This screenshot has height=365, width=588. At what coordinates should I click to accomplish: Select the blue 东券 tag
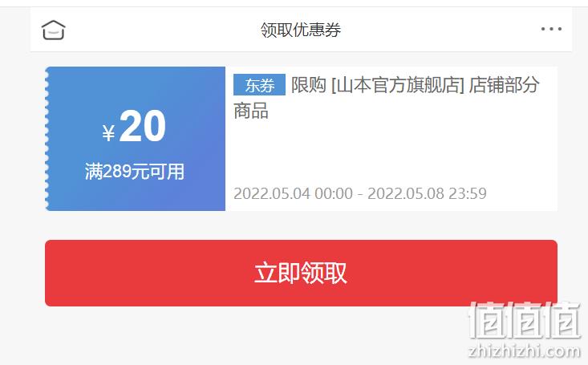tap(259, 85)
